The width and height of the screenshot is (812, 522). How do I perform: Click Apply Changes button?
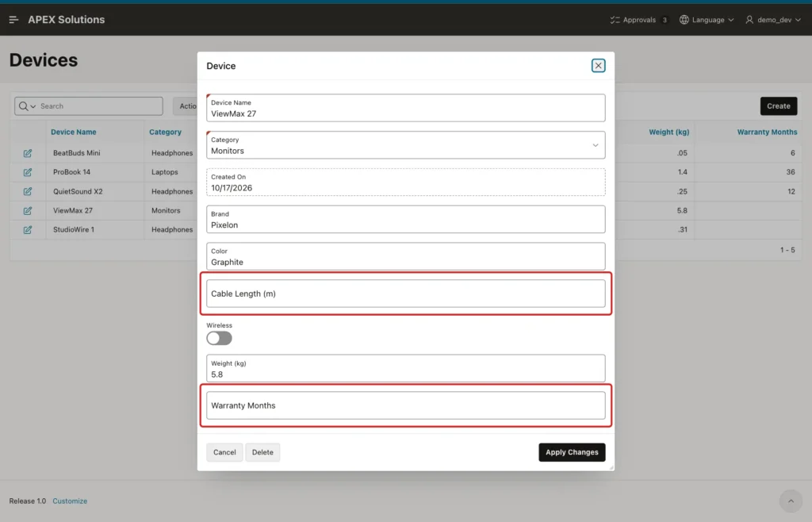pos(572,452)
